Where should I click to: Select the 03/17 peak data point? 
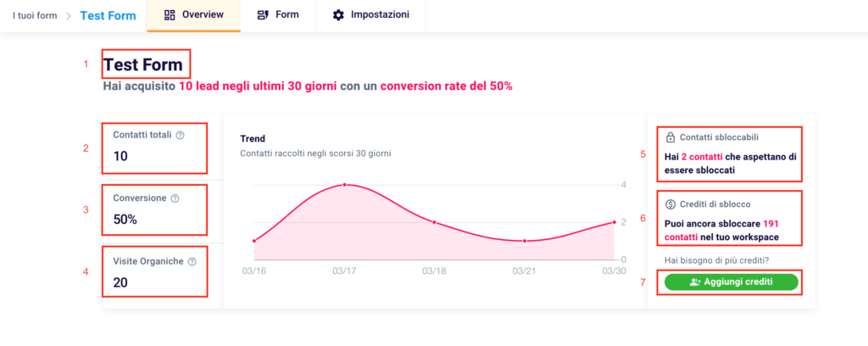pos(344,184)
